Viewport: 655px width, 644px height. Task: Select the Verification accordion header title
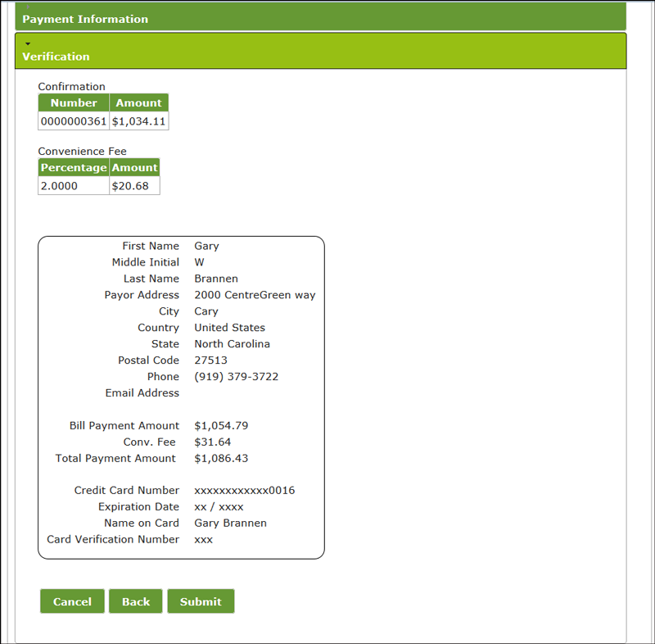pyautogui.click(x=56, y=57)
